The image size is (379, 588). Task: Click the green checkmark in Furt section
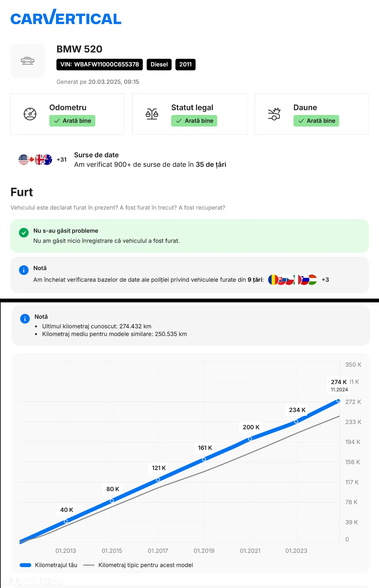[x=24, y=232]
